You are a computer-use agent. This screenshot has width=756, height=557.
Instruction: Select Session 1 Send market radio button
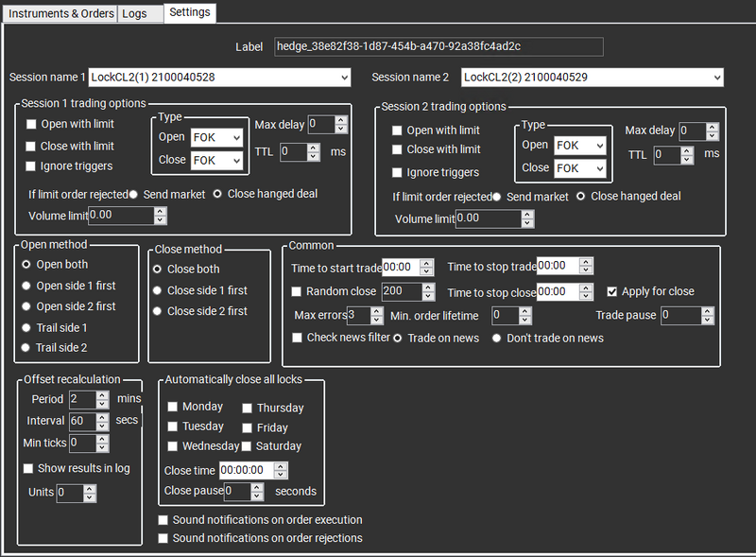pyautogui.click(x=134, y=194)
